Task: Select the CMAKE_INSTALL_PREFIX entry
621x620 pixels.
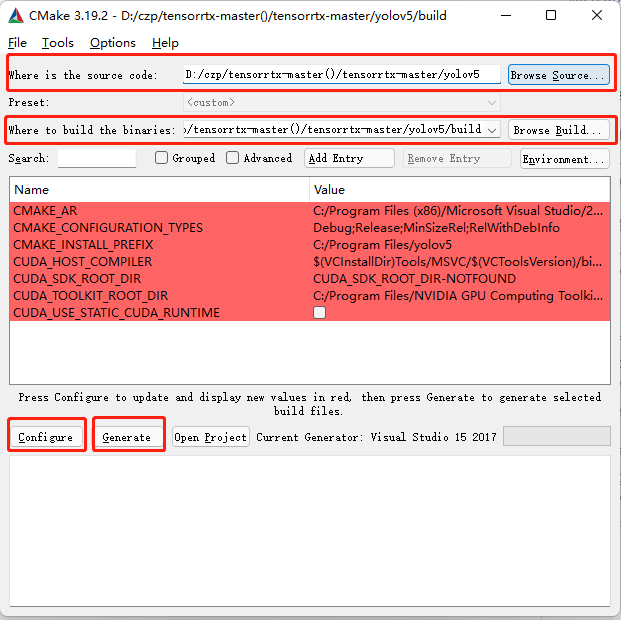Action: coord(83,245)
